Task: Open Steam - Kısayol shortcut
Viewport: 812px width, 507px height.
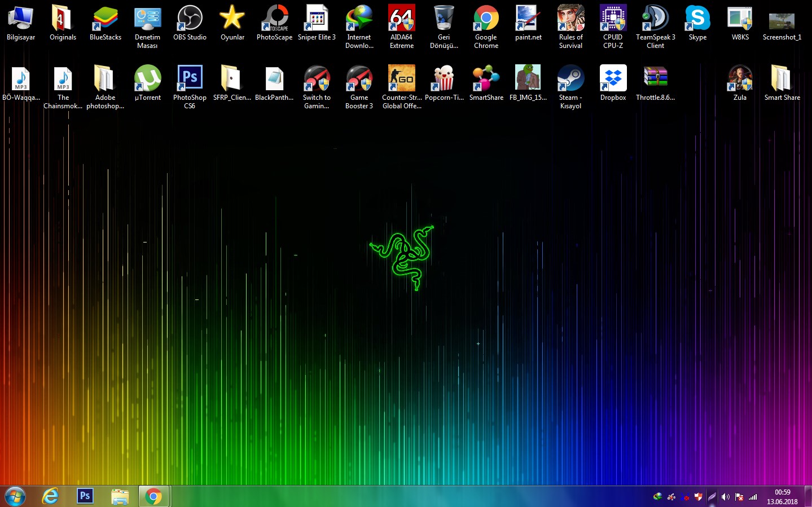Action: [x=570, y=87]
